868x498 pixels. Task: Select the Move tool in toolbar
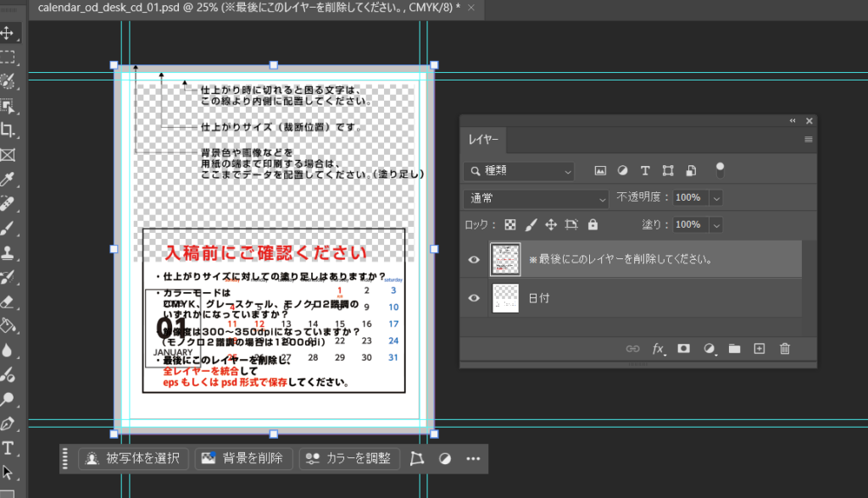pos(8,33)
